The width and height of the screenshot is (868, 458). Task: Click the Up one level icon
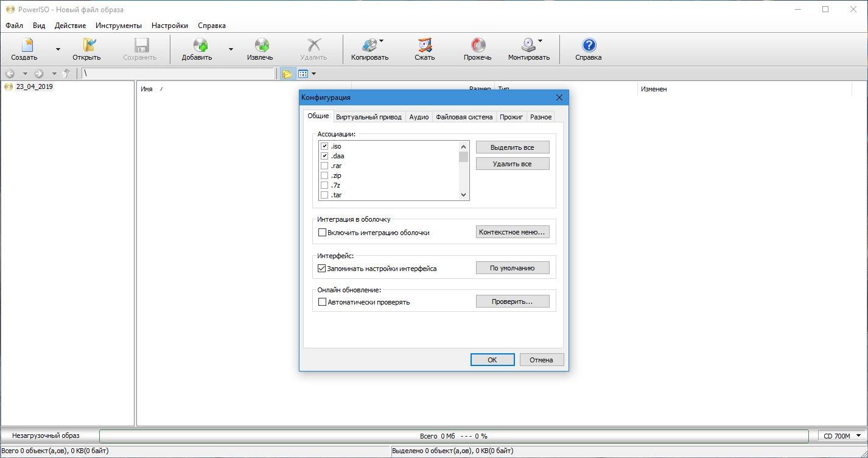[x=66, y=74]
